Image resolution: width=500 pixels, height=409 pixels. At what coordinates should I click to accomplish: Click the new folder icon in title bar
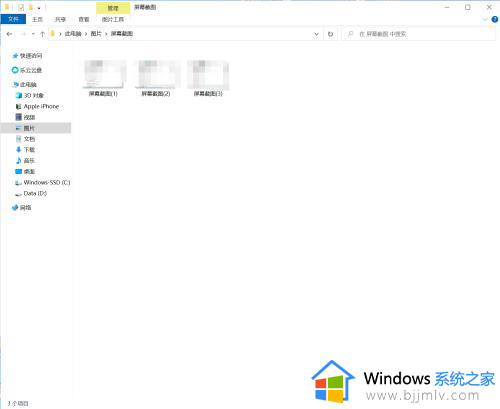pos(31,7)
